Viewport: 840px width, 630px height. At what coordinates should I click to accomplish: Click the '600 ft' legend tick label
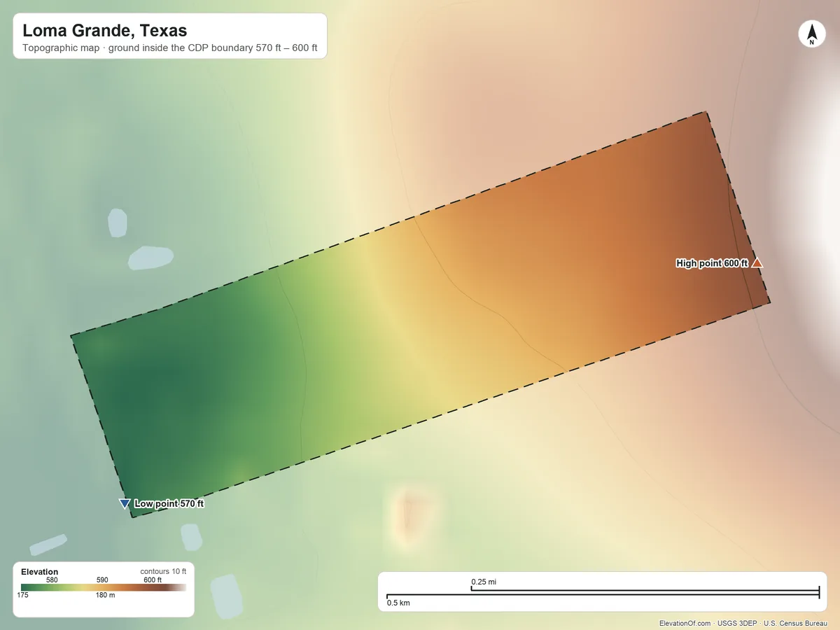click(x=153, y=580)
